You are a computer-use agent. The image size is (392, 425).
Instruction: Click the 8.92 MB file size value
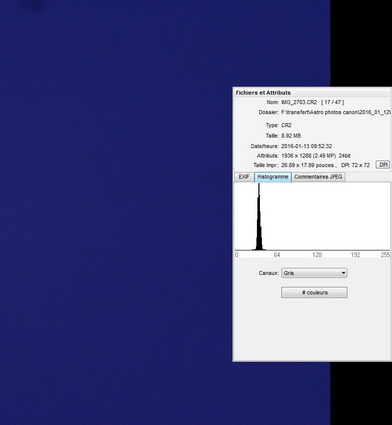[291, 136]
